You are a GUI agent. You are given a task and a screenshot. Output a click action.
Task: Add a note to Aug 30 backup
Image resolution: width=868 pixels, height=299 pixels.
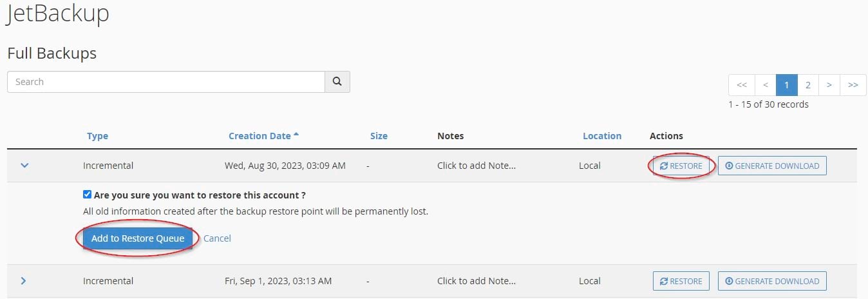[476, 166]
